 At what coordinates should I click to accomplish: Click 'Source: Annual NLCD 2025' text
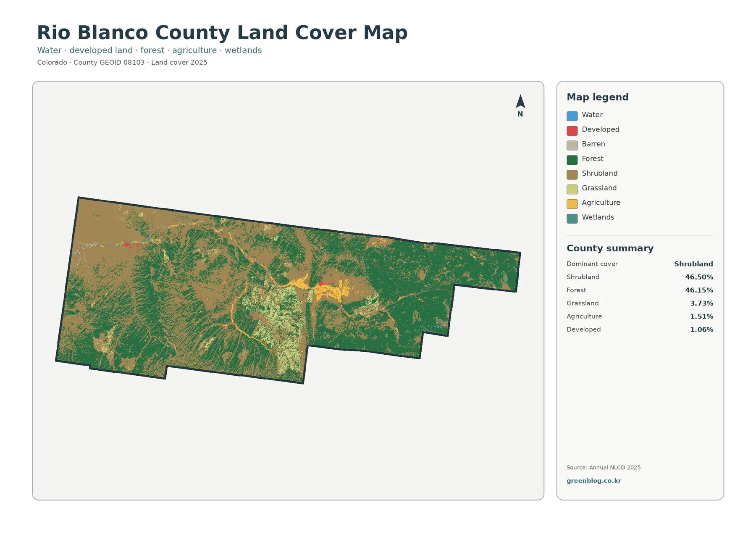point(604,467)
